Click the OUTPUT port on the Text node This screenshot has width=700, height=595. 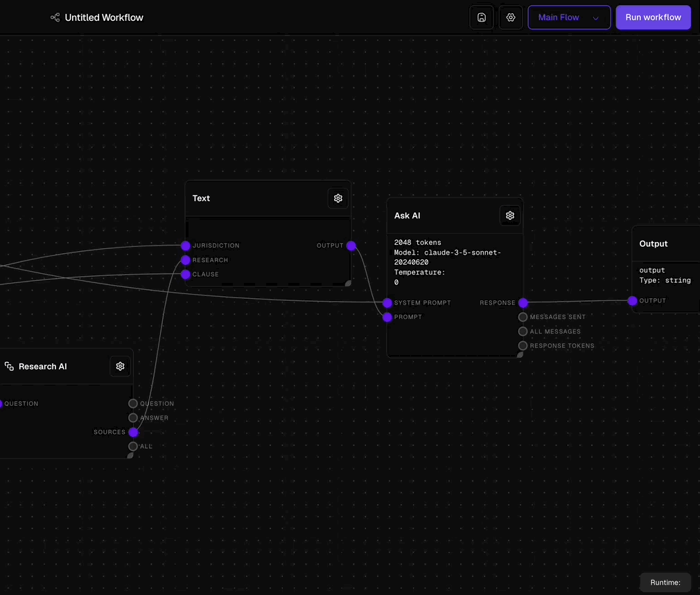point(351,245)
